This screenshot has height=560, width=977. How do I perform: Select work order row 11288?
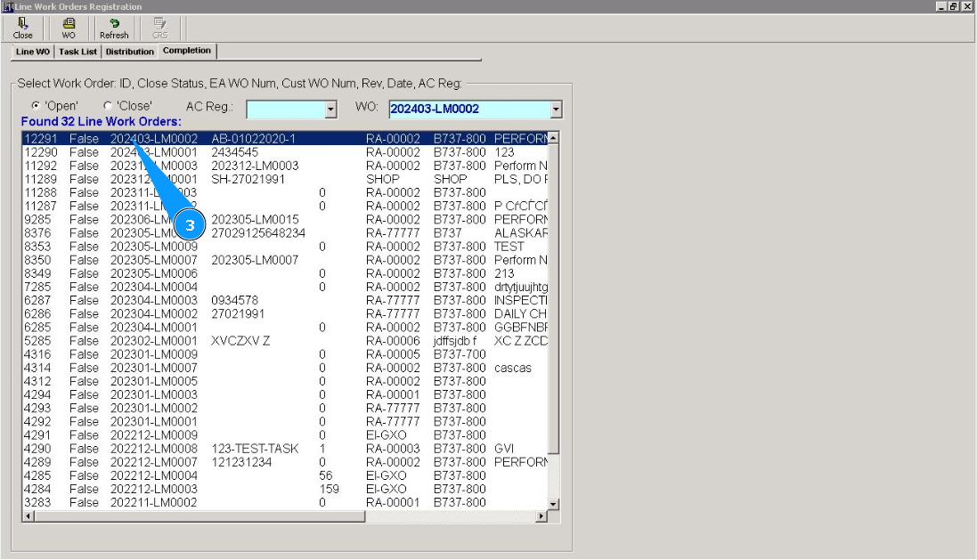285,193
